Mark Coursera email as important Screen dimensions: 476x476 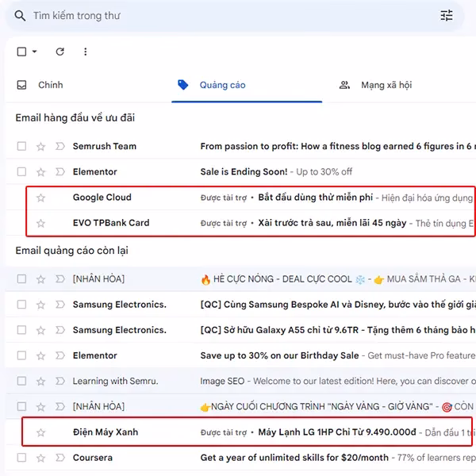click(59, 458)
